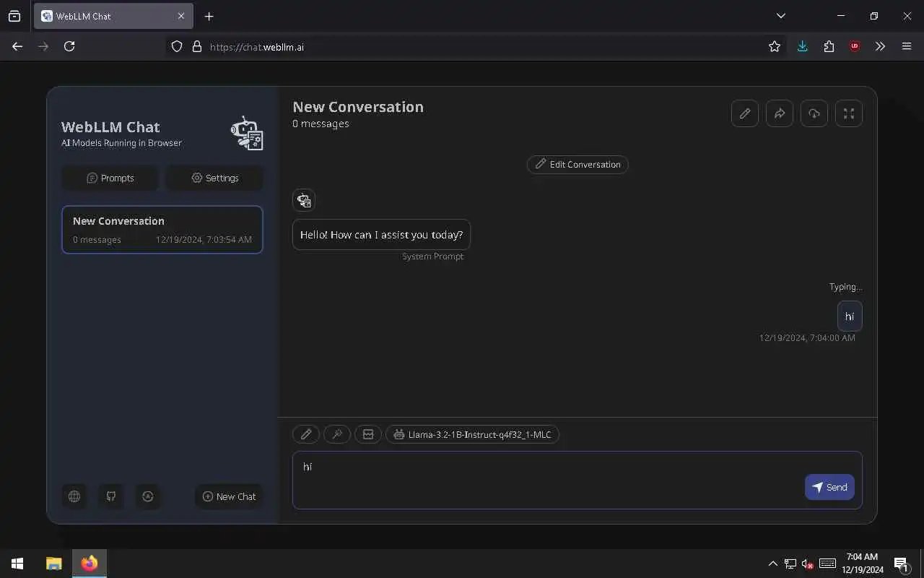The width and height of the screenshot is (924, 578).
Task: Click the user 'hi' message bubble
Action: coord(850,316)
